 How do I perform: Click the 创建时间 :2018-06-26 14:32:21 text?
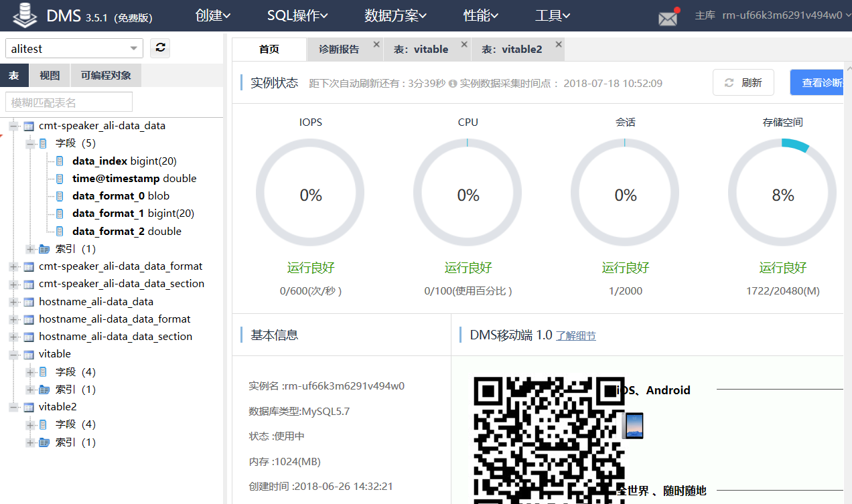[321, 487]
